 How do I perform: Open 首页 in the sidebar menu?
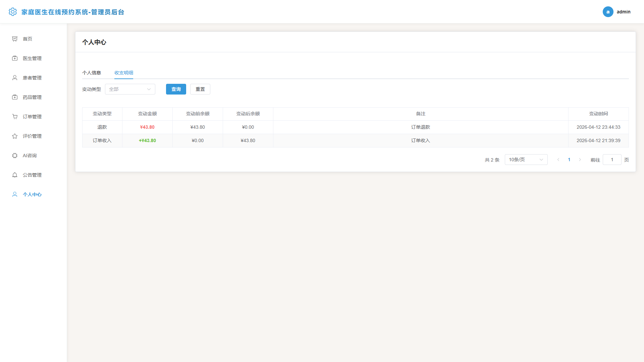coord(34,39)
